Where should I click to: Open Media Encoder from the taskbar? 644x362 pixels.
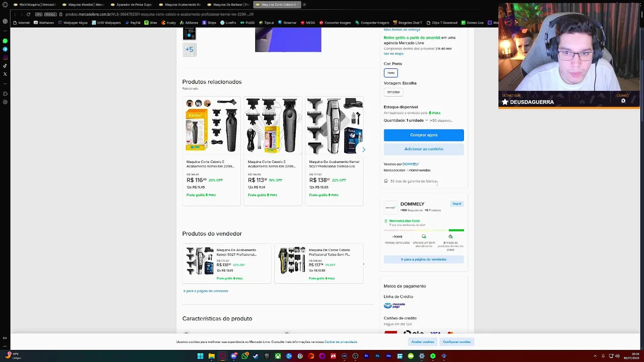tap(388, 356)
